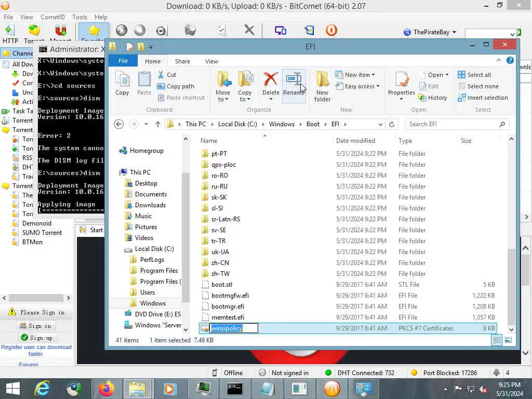Refresh the EFI folder view
The width and height of the screenshot is (532, 399).
[x=392, y=124]
